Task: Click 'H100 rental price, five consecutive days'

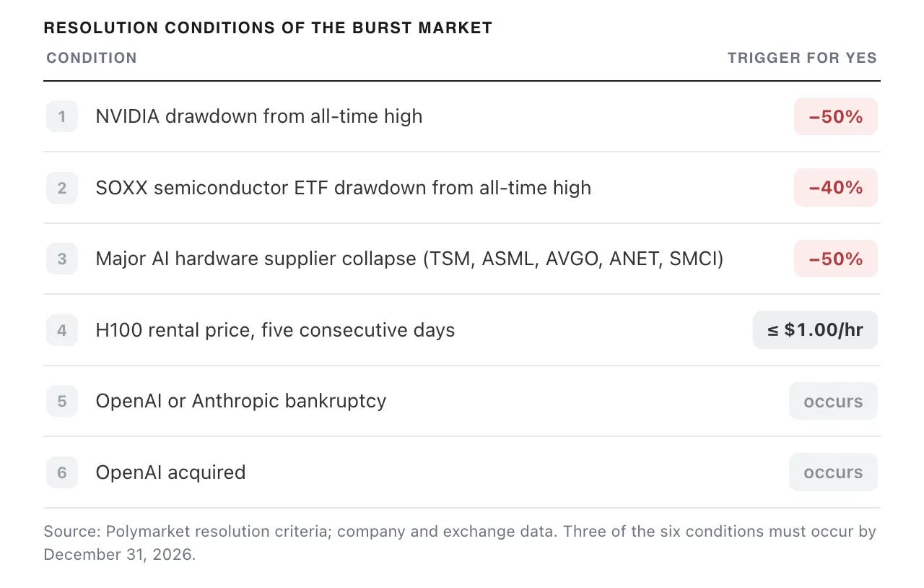Action: [x=275, y=330]
